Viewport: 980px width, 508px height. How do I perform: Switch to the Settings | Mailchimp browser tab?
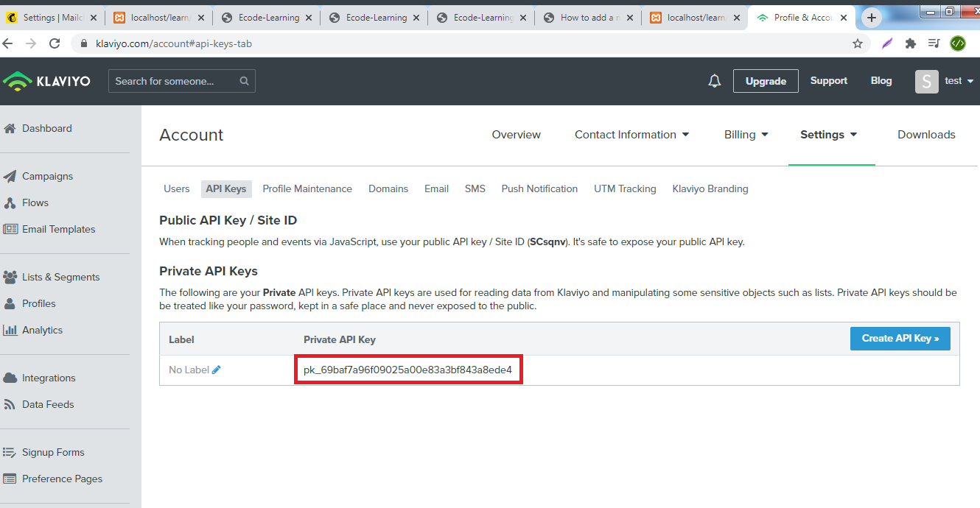[x=53, y=18]
